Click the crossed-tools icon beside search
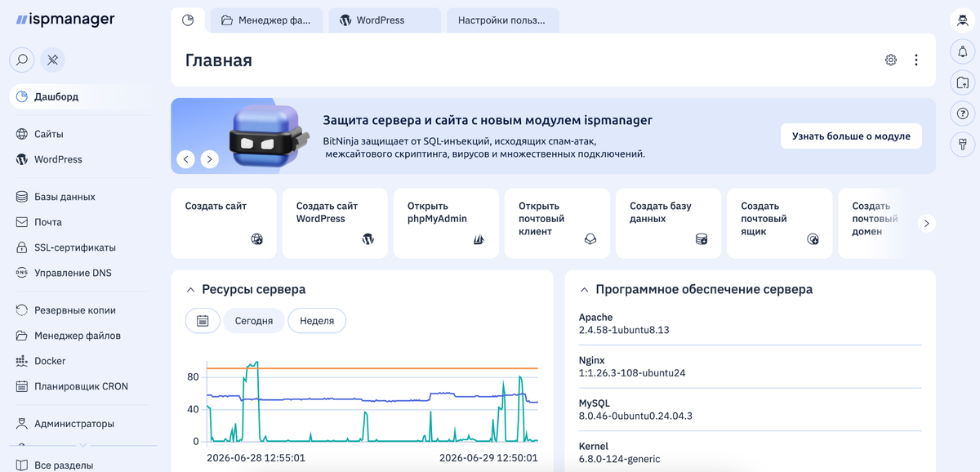The height and width of the screenshot is (472, 980). [52, 60]
